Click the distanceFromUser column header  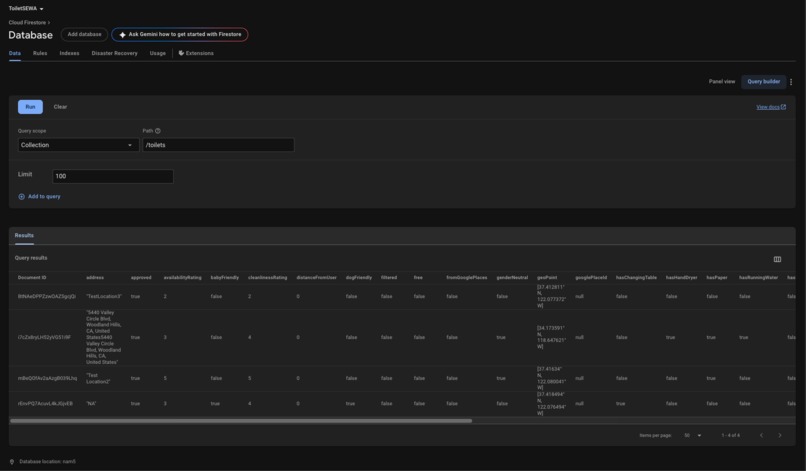point(316,278)
